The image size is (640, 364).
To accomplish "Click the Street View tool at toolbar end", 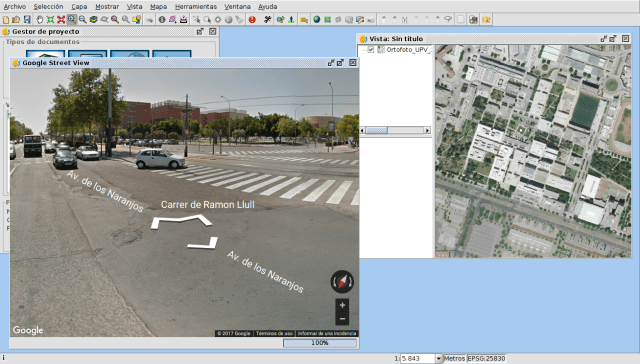I will click(486, 20).
